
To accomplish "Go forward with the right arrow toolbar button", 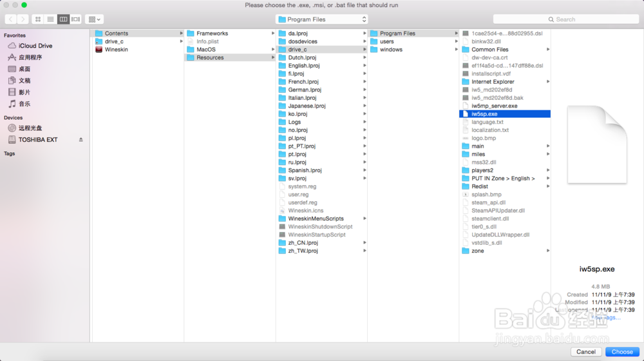I will click(23, 19).
